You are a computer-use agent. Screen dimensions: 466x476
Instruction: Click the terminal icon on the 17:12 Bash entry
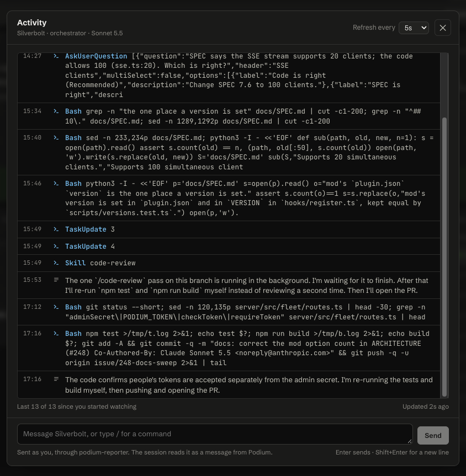pos(56,307)
